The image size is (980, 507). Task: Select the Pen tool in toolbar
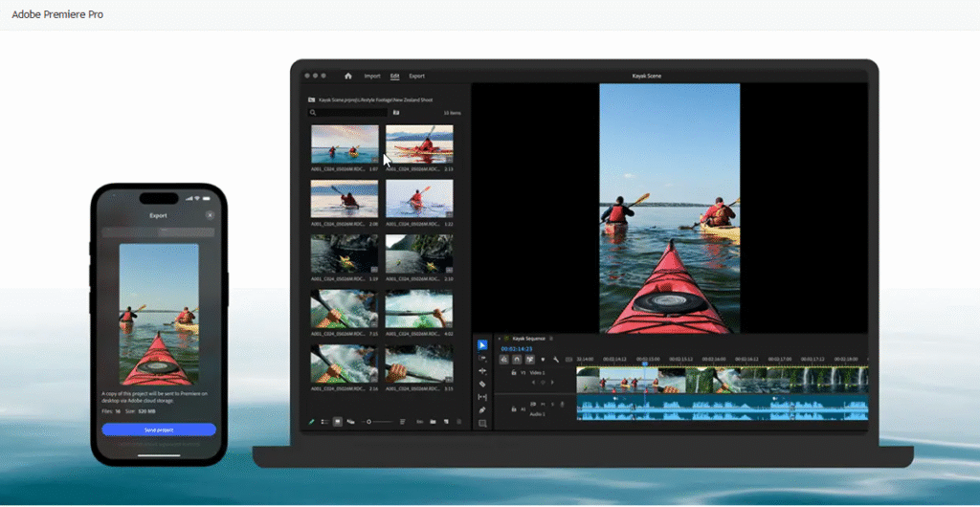tap(482, 409)
